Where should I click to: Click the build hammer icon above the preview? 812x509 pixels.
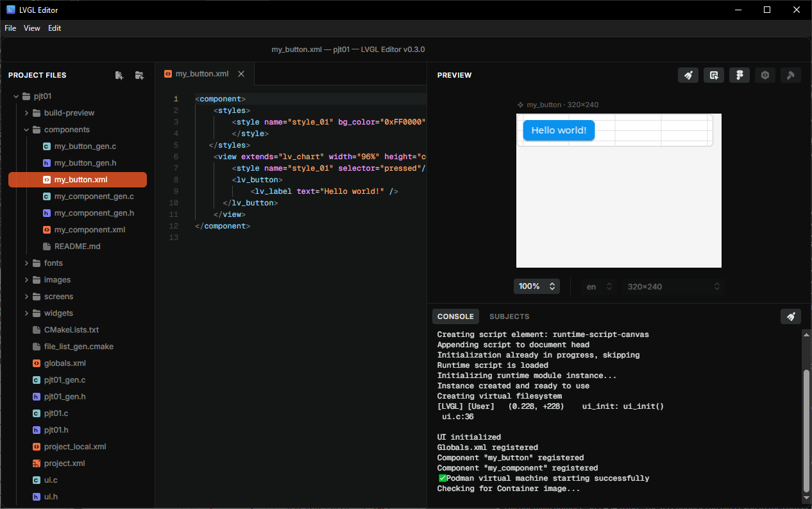point(791,75)
